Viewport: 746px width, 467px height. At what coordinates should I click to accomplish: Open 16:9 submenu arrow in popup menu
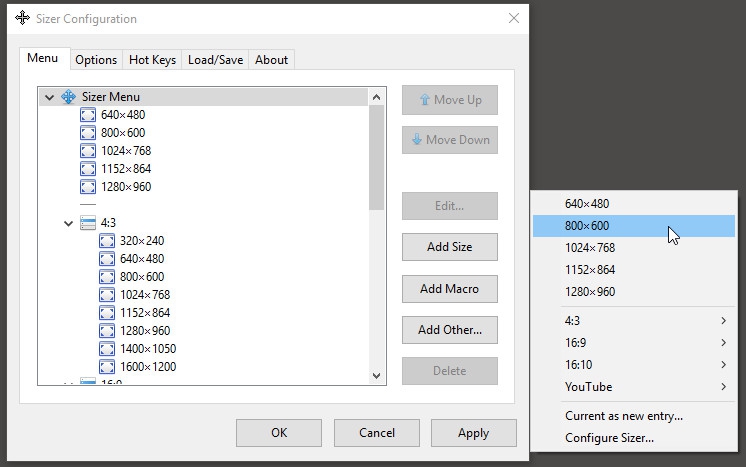(x=723, y=342)
